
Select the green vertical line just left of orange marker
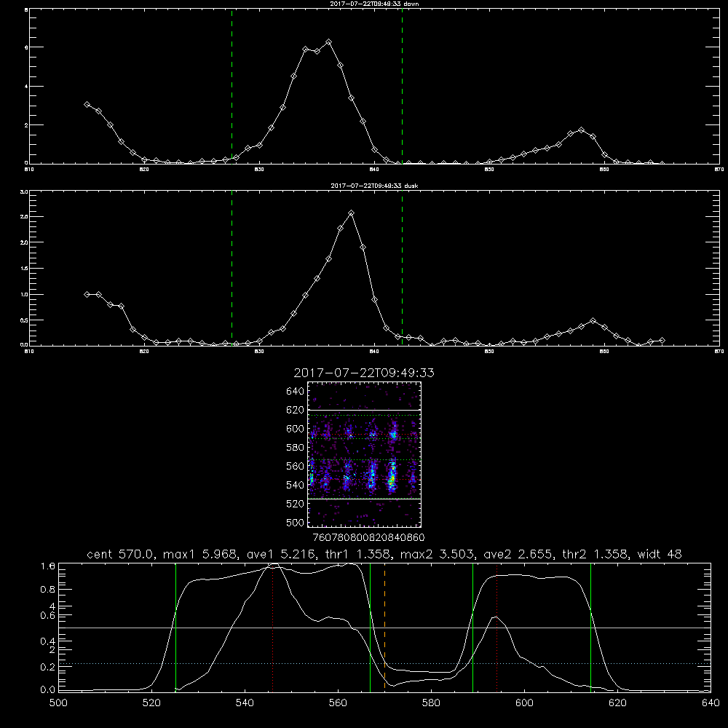pyautogui.click(x=370, y=627)
